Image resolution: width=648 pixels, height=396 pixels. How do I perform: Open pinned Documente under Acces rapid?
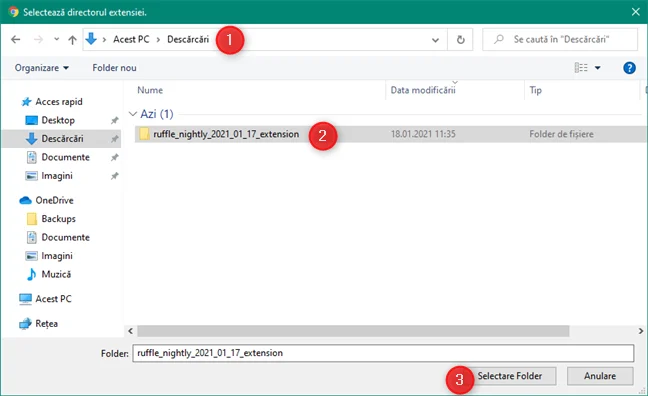(x=65, y=157)
